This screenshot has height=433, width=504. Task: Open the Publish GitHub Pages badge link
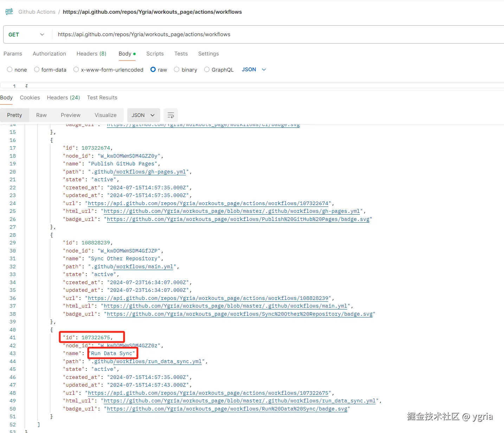coord(238,219)
